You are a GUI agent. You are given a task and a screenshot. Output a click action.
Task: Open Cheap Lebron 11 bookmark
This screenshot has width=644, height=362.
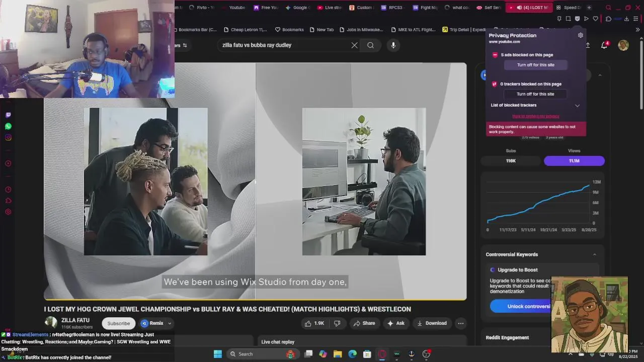[246, 30]
